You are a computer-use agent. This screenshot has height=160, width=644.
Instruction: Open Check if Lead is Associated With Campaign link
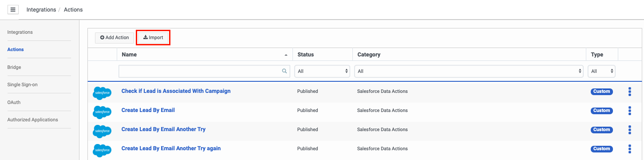(x=176, y=91)
